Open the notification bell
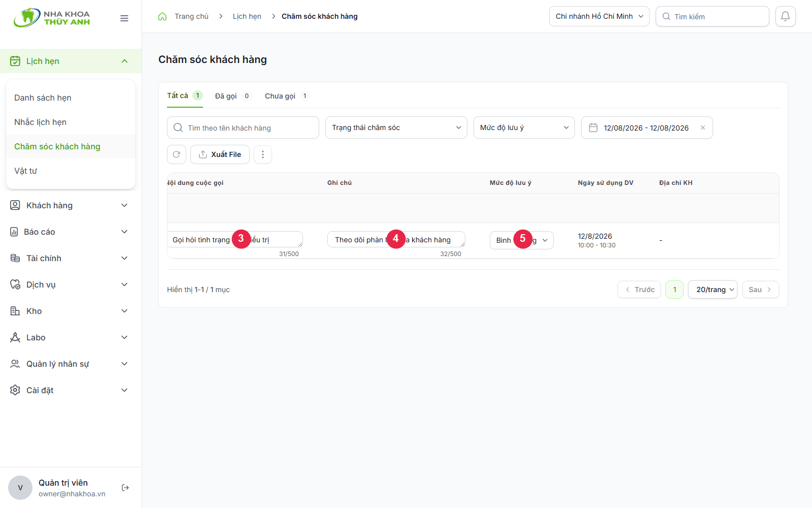Screen dimensions: 812x508 (785, 16)
